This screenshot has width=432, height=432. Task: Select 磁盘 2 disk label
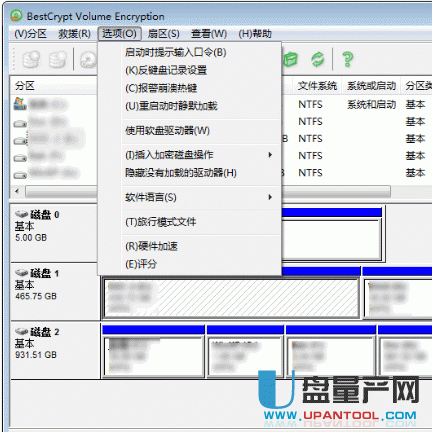pyautogui.click(x=45, y=332)
